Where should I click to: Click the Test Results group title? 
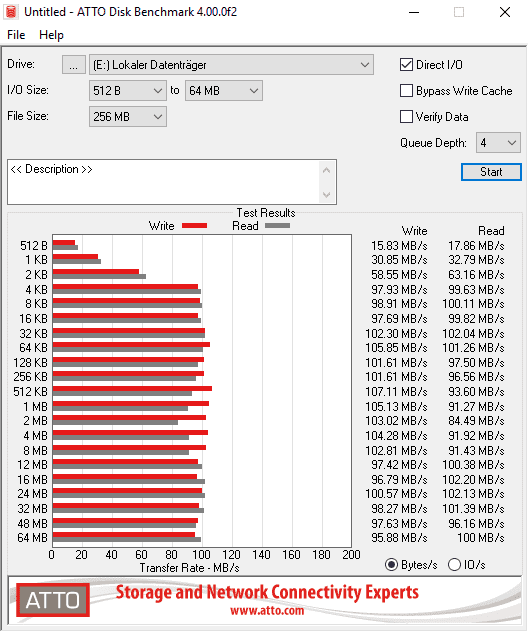[266, 213]
